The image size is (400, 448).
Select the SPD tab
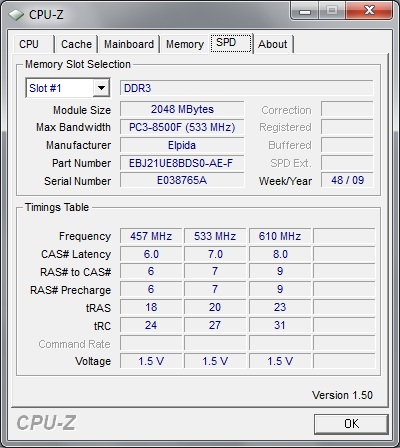(231, 43)
